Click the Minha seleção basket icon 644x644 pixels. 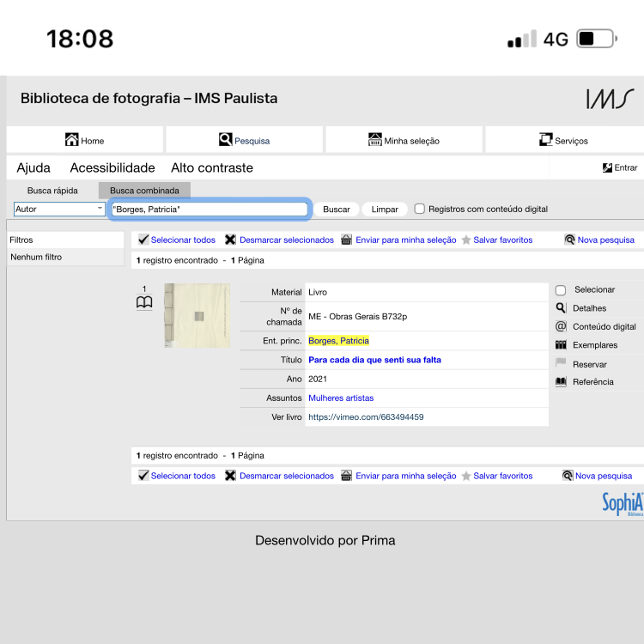pyautogui.click(x=374, y=140)
